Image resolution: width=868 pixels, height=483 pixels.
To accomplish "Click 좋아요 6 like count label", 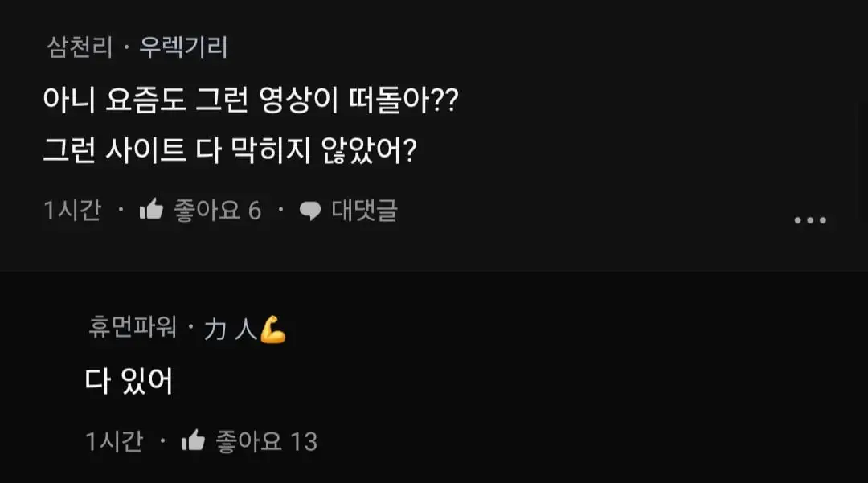I will (218, 211).
